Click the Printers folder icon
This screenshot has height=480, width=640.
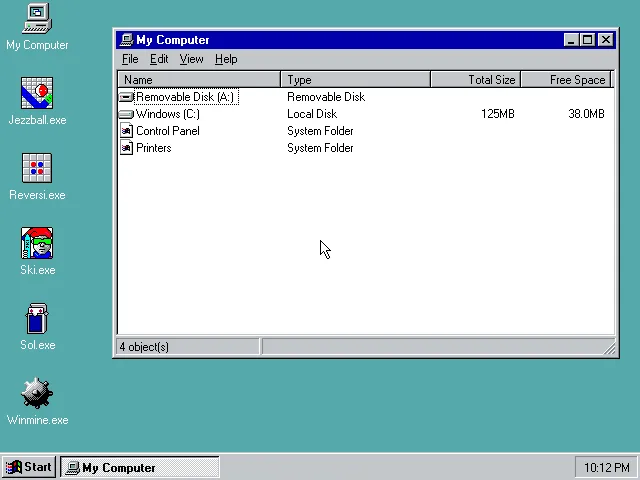click(127, 148)
